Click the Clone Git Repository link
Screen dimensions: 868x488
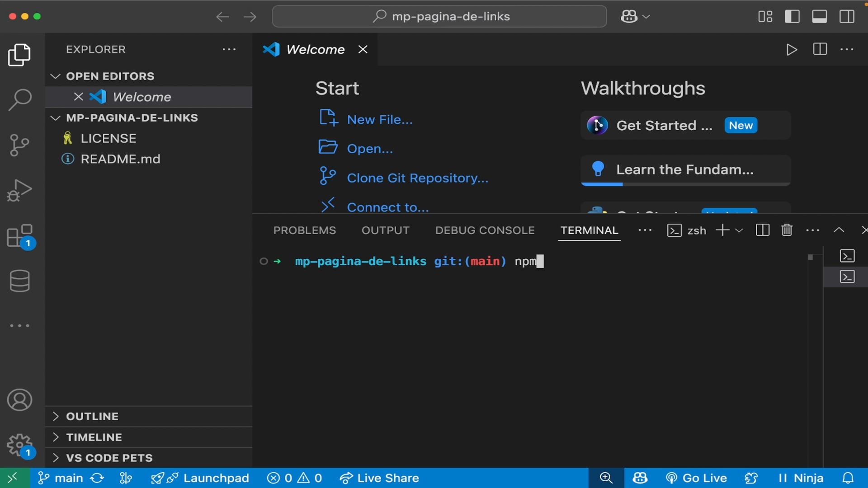coord(417,178)
